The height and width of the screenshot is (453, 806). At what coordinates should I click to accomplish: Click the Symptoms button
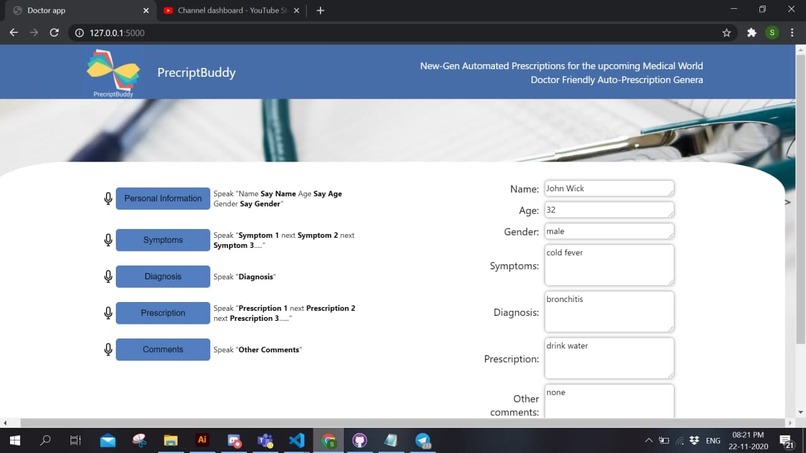(x=163, y=240)
